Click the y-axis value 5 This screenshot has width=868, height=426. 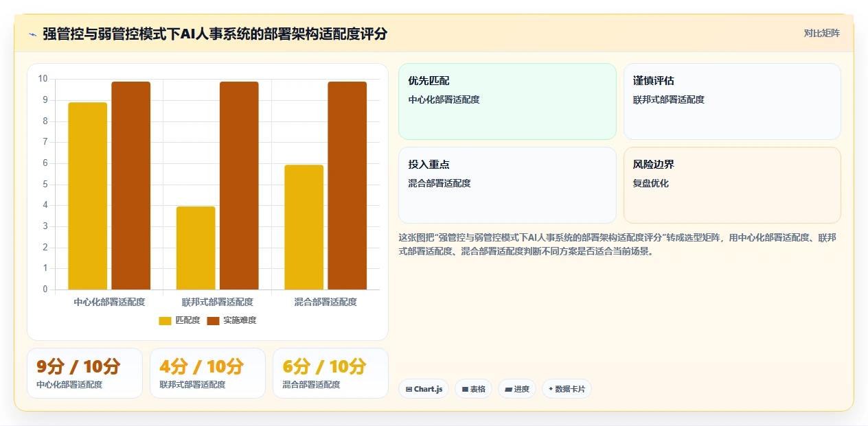coord(45,185)
